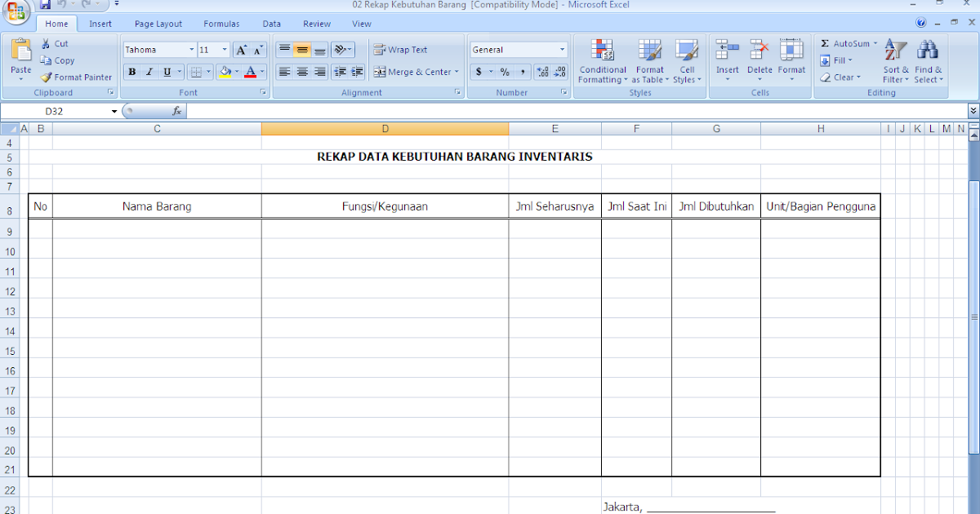Click the Increase Decimal icon
This screenshot has width=980, height=514.
543,72
